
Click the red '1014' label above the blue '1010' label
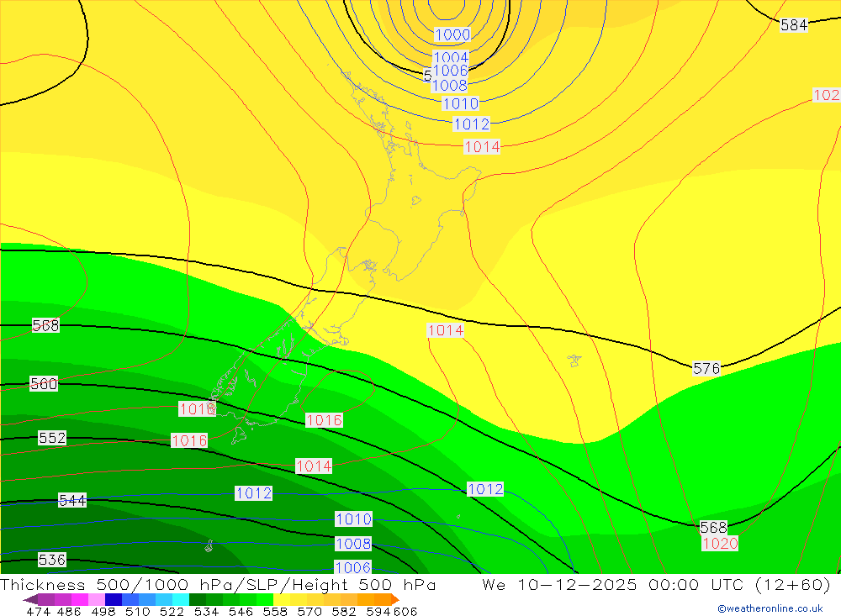pyautogui.click(x=314, y=466)
